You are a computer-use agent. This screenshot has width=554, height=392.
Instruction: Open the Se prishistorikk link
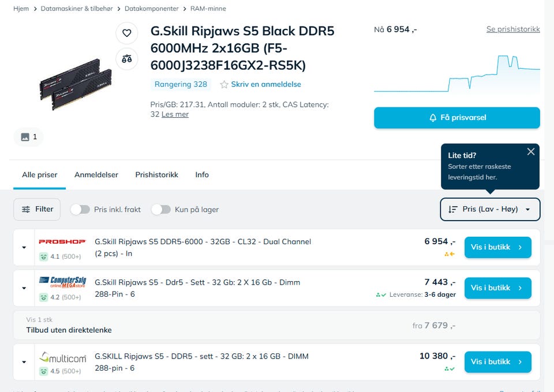(513, 29)
